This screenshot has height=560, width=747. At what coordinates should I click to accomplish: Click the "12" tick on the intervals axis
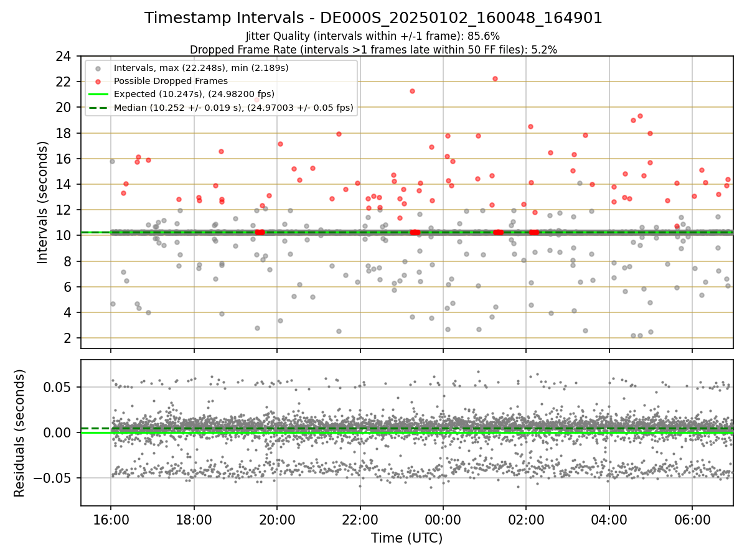tap(63, 210)
